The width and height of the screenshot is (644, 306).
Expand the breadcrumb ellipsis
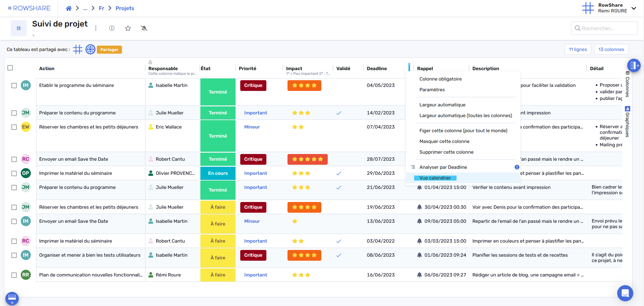(85, 8)
